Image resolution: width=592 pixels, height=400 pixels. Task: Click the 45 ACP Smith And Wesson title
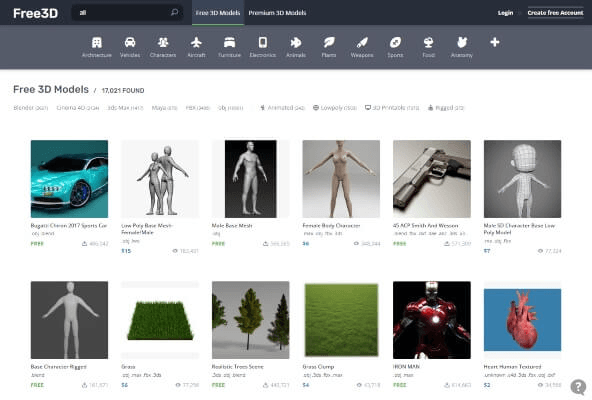pos(426,225)
